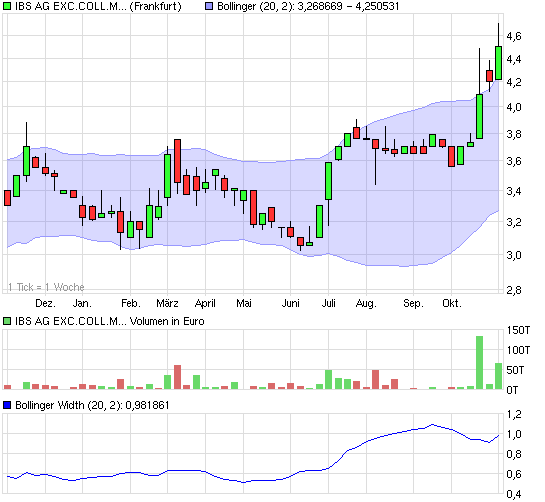Viewport: 545px width, 502px height.
Task: Click the 'Aug.' month label
Action: coord(366,303)
